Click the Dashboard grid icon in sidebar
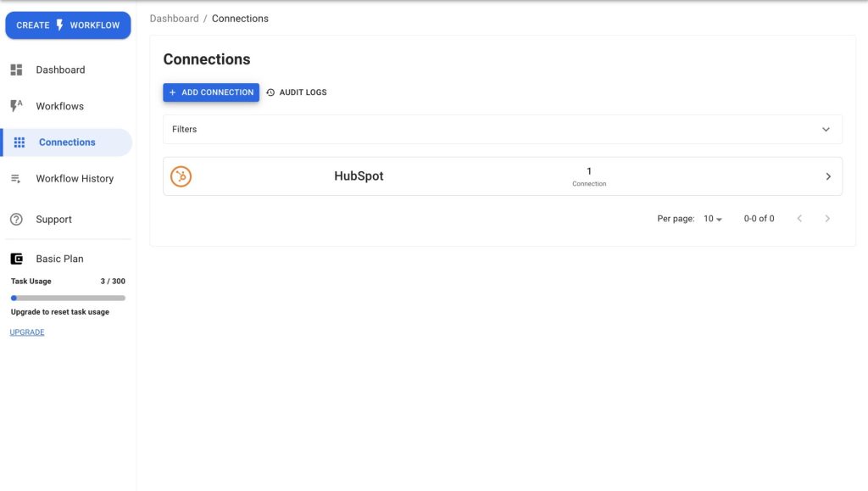Image resolution: width=868 pixels, height=491 pixels. pyautogui.click(x=17, y=70)
